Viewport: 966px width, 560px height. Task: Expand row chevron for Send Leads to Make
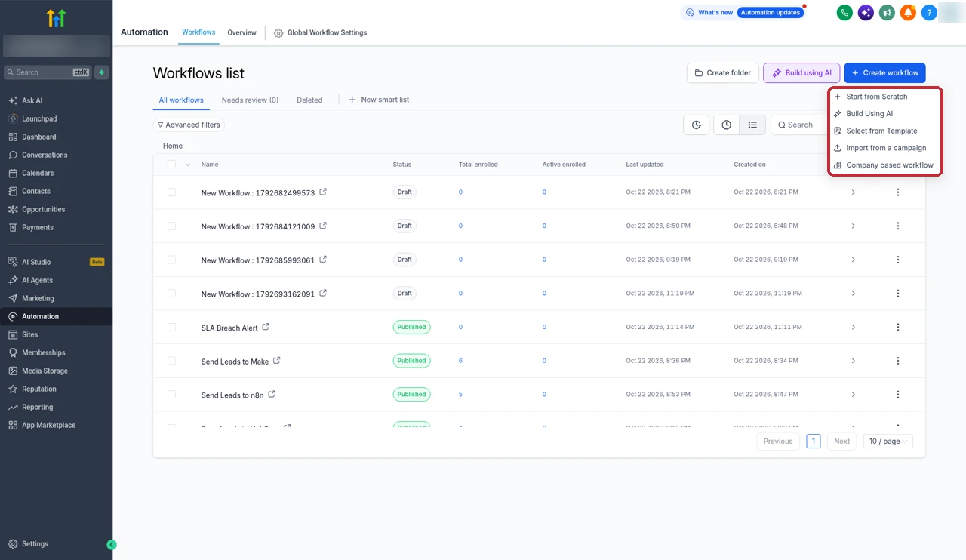pos(854,361)
